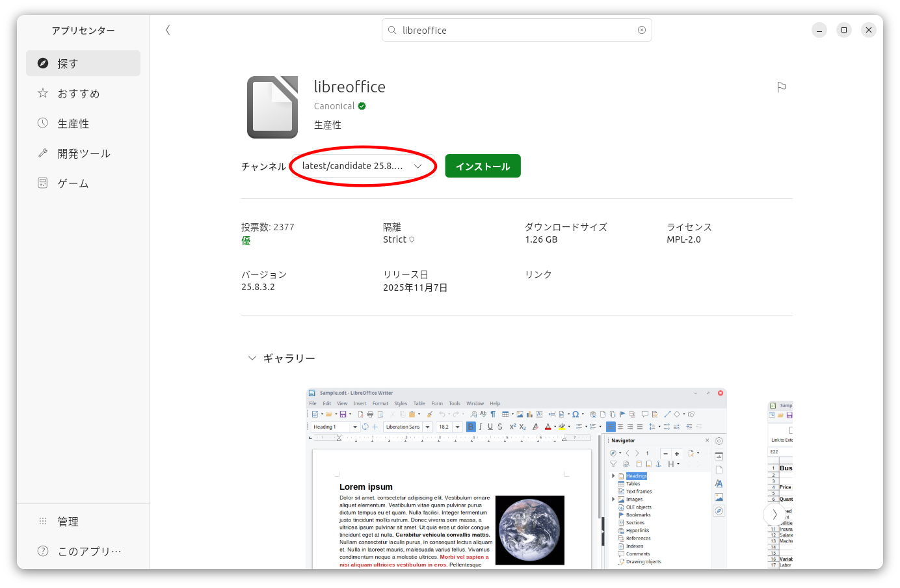900x588 pixels.
Task: Open 管理 using the grid icon
Action: [x=42, y=520]
